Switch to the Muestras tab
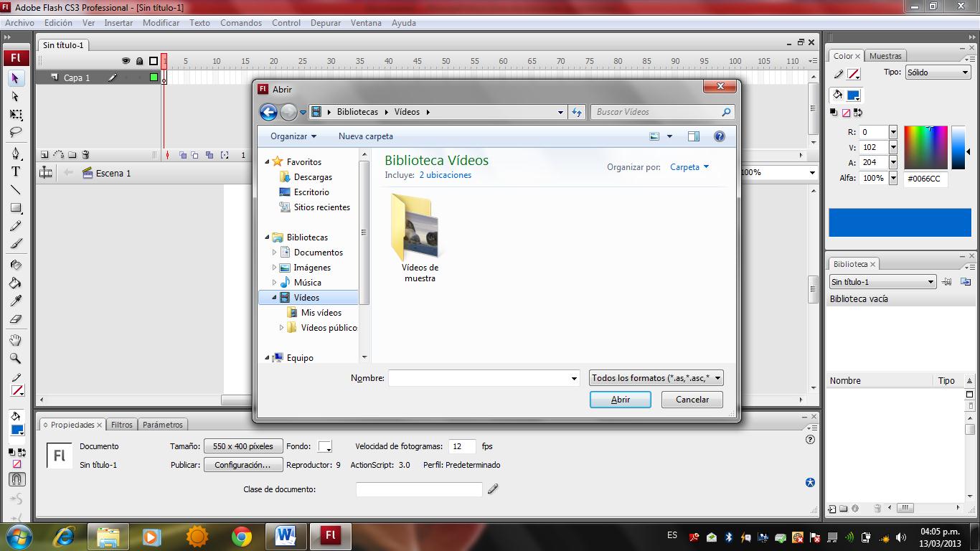The image size is (980, 551). coord(885,55)
